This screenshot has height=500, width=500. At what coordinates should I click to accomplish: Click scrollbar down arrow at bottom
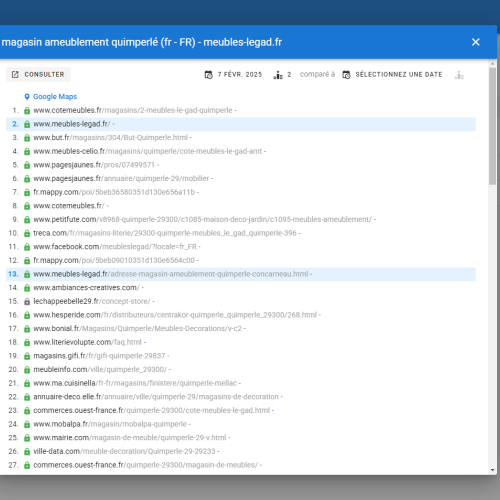coord(492,470)
